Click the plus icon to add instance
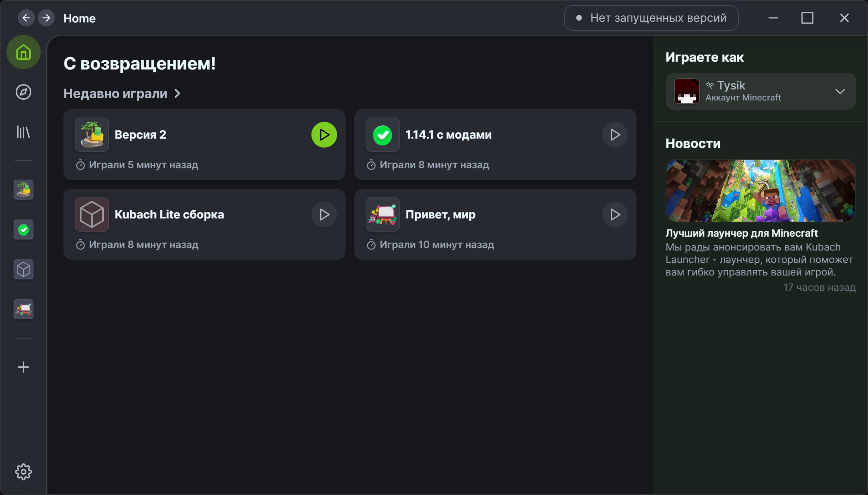Viewport: 868px width, 495px height. 24,367
